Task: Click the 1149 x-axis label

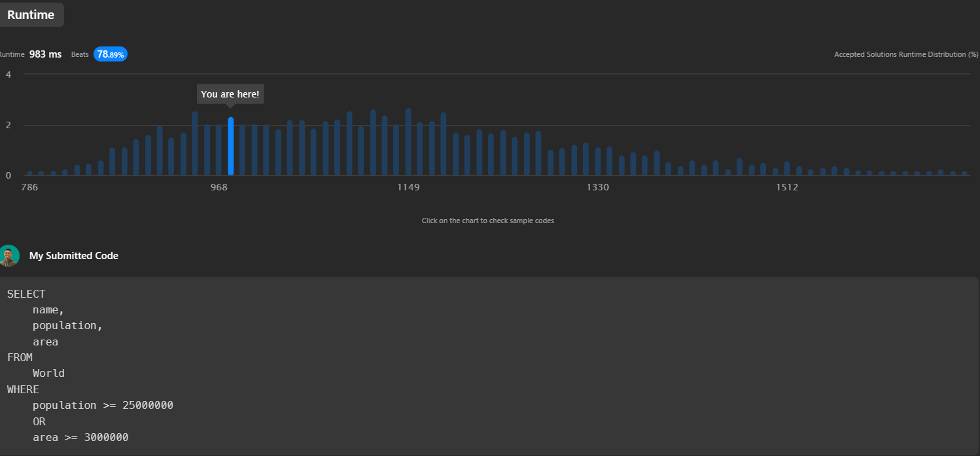Action: click(408, 188)
